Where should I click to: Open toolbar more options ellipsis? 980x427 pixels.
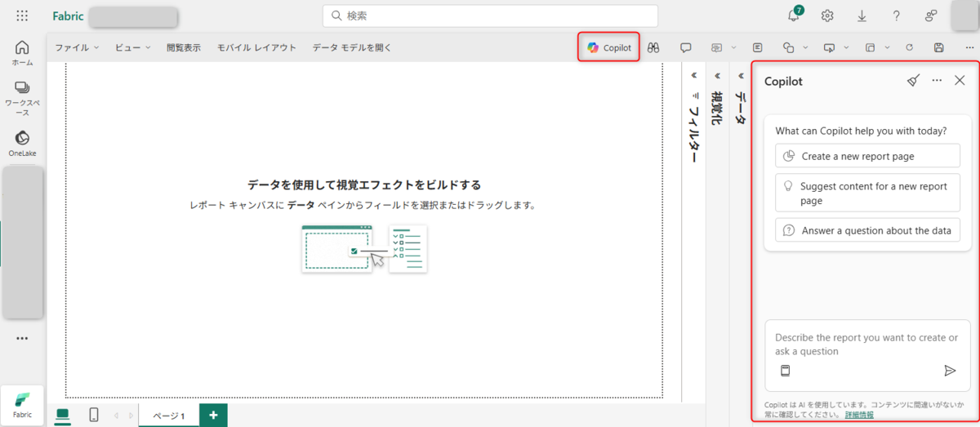969,47
